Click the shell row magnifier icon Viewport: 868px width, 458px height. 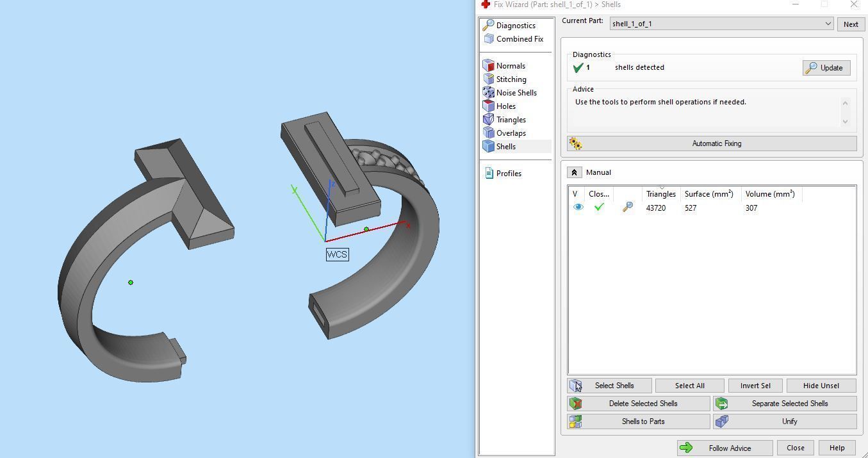pos(628,207)
